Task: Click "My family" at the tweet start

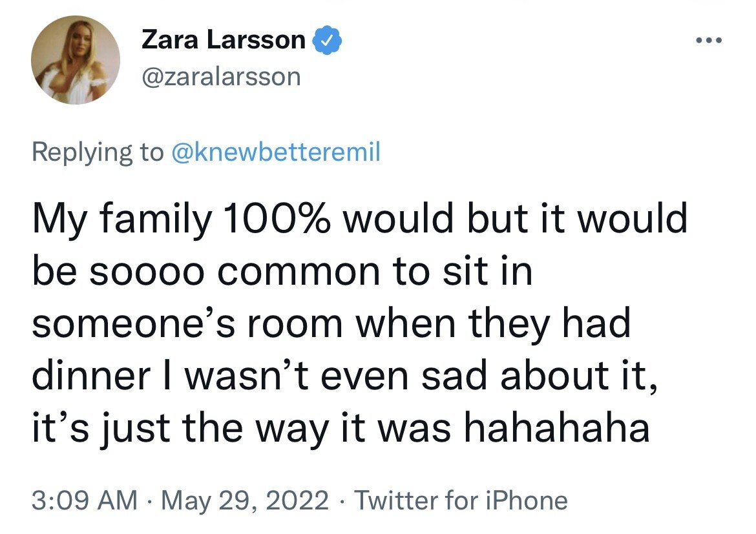Action: 121,218
